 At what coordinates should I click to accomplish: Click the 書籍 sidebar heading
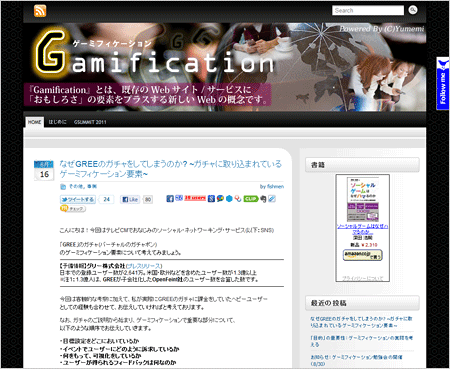point(362,165)
